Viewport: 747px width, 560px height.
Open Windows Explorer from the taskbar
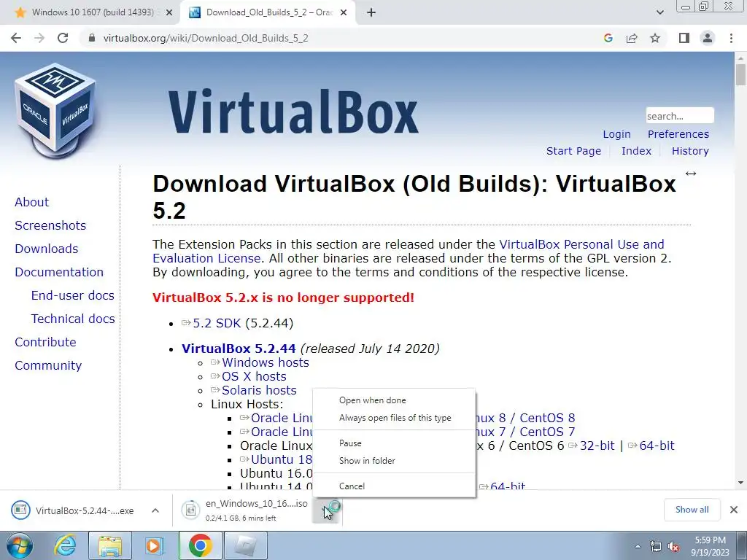coord(110,545)
